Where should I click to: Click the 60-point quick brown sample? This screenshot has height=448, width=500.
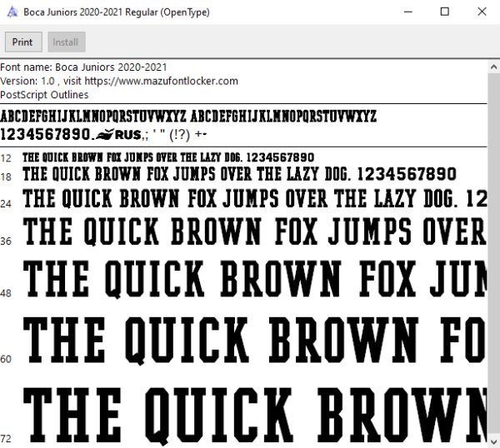255,341
